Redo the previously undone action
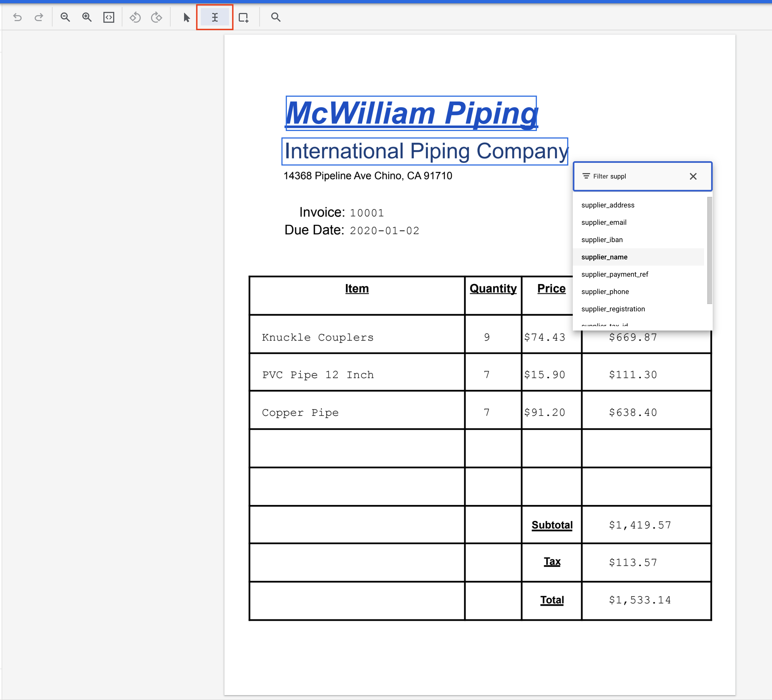Image resolution: width=772 pixels, height=700 pixels. tap(39, 17)
